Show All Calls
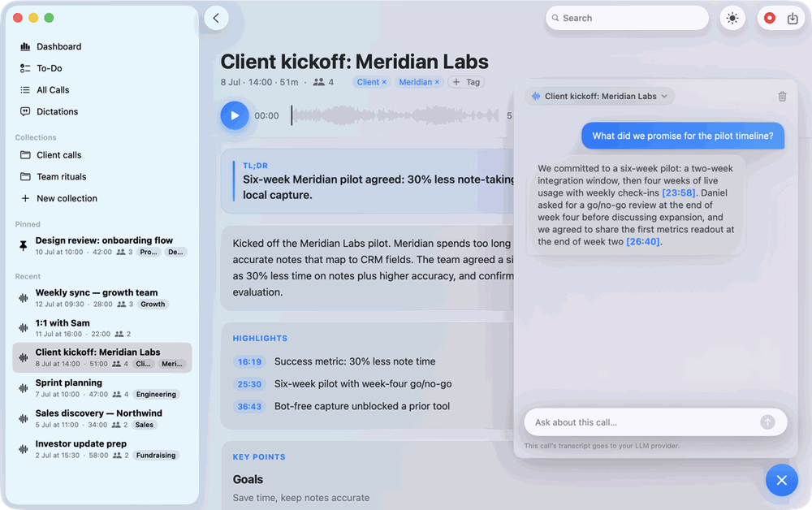Screen dimensions: 812x510 pos(102,90)
